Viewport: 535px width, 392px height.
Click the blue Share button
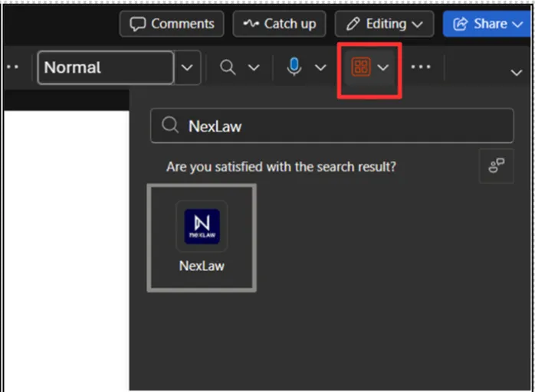tap(487, 24)
